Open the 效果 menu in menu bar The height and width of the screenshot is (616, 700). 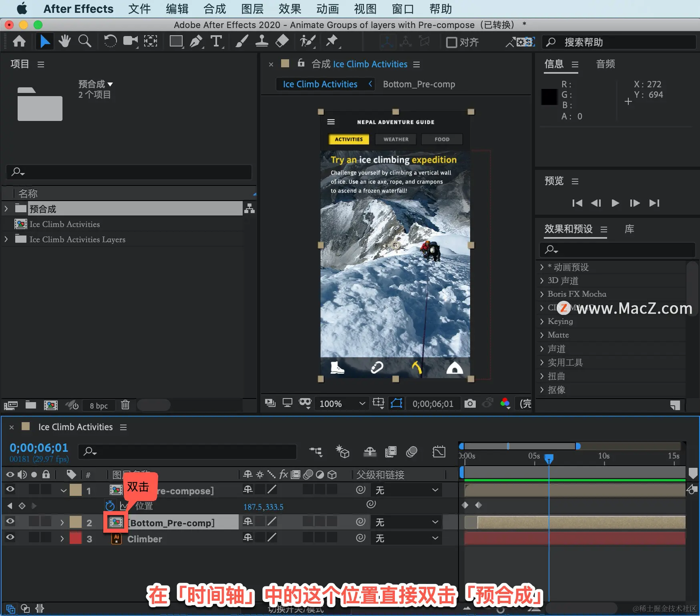tap(290, 9)
